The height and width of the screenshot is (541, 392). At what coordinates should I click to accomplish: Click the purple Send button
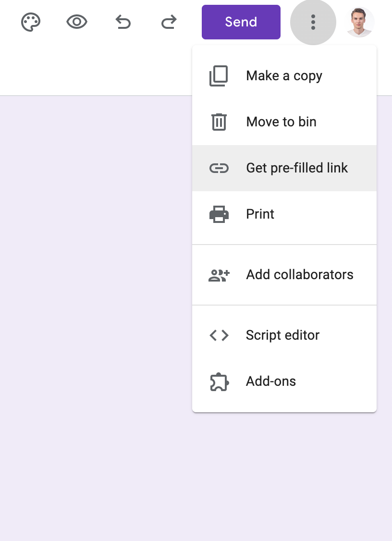tap(241, 22)
